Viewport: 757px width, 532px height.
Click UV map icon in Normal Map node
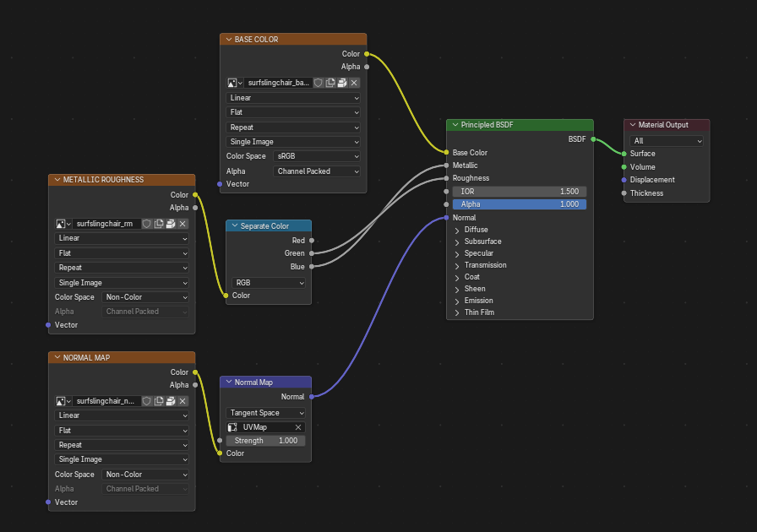232,427
